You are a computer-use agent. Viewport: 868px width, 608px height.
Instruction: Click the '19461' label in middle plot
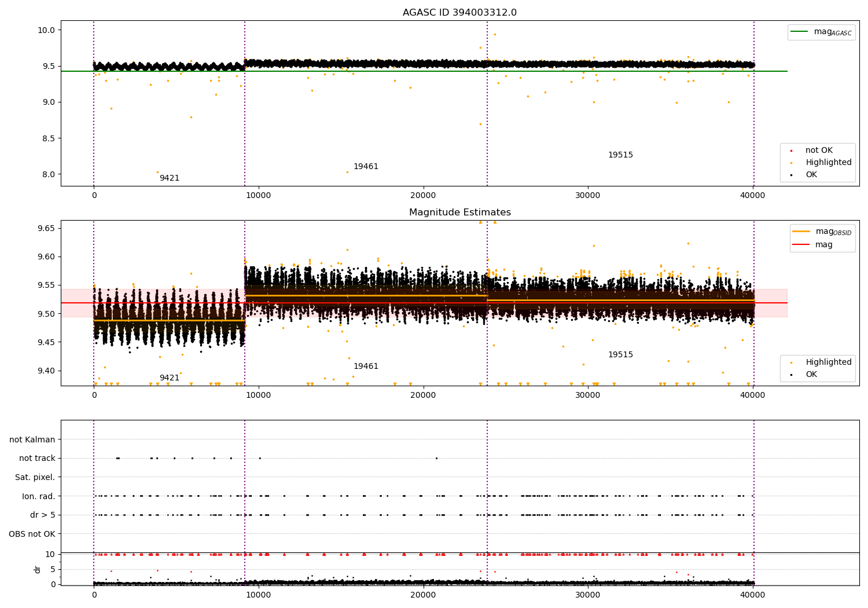366,366
